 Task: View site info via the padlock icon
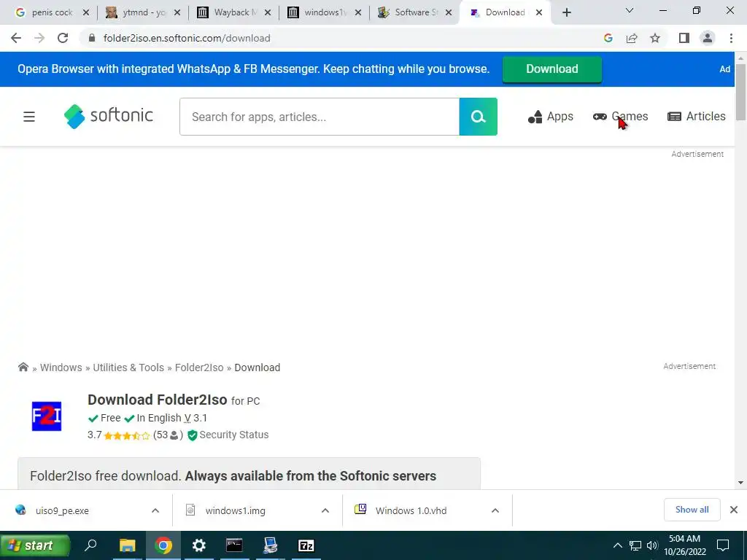[x=92, y=38]
